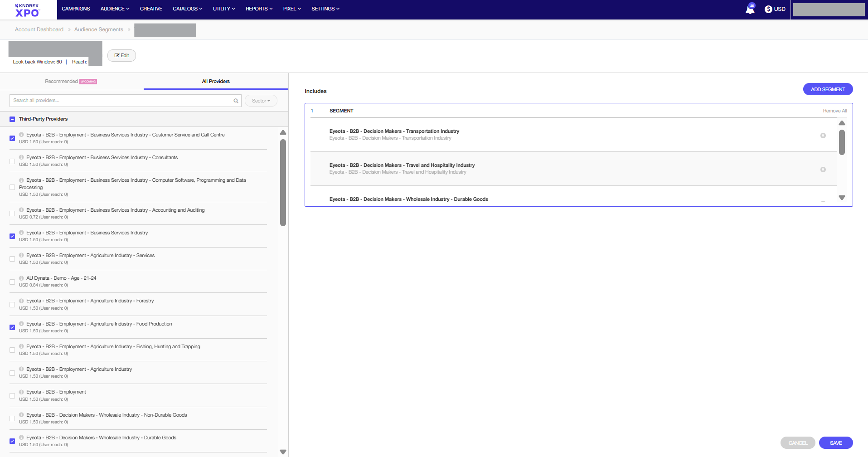Viewport: 868px width, 457px height.
Task: Click the segment list scrollbar thumb
Action: click(842, 142)
